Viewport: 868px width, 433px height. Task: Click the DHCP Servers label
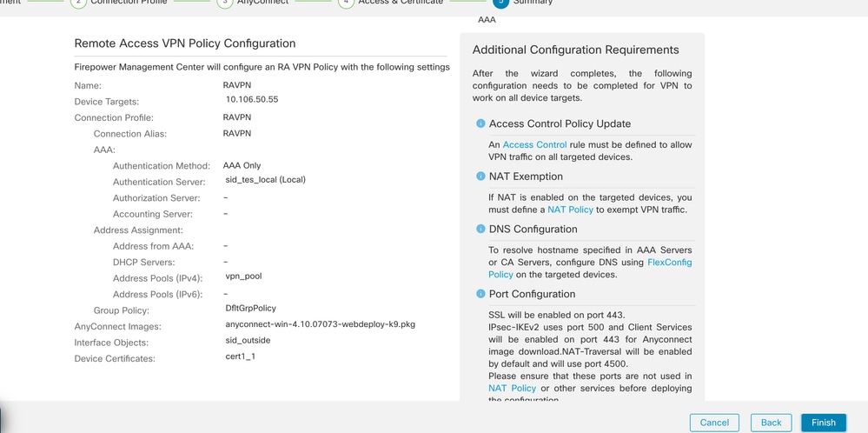(144, 262)
